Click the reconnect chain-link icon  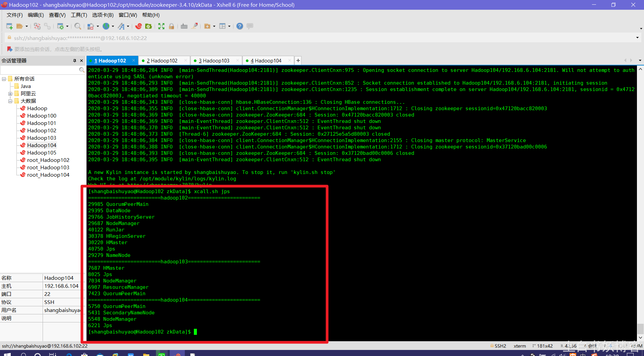(47, 26)
